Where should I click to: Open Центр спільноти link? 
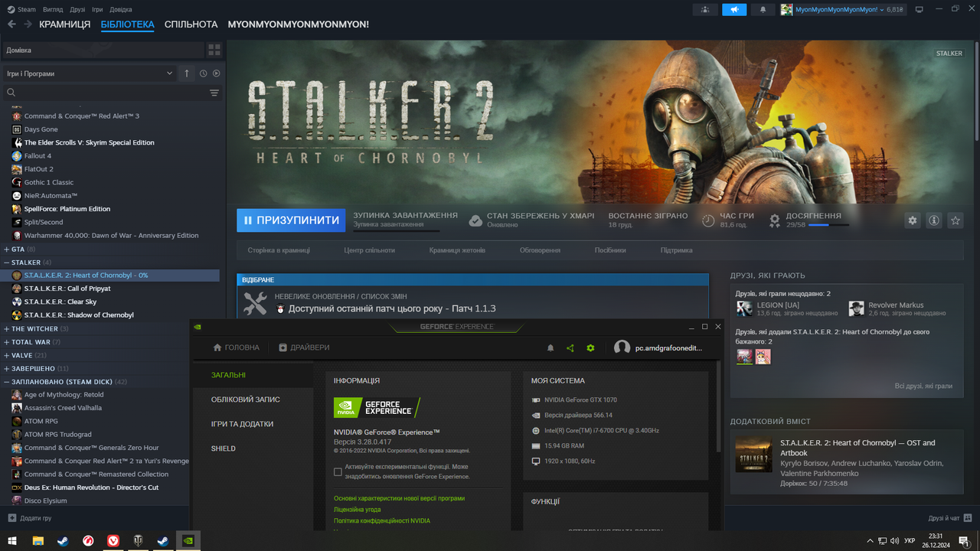click(x=370, y=250)
